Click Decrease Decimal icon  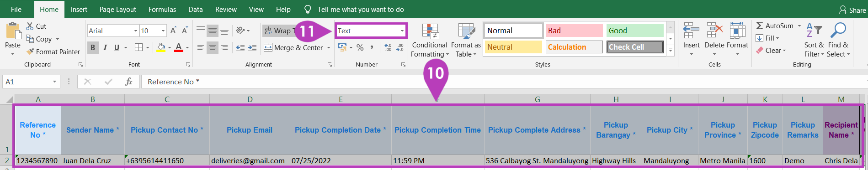pyautogui.click(x=400, y=47)
